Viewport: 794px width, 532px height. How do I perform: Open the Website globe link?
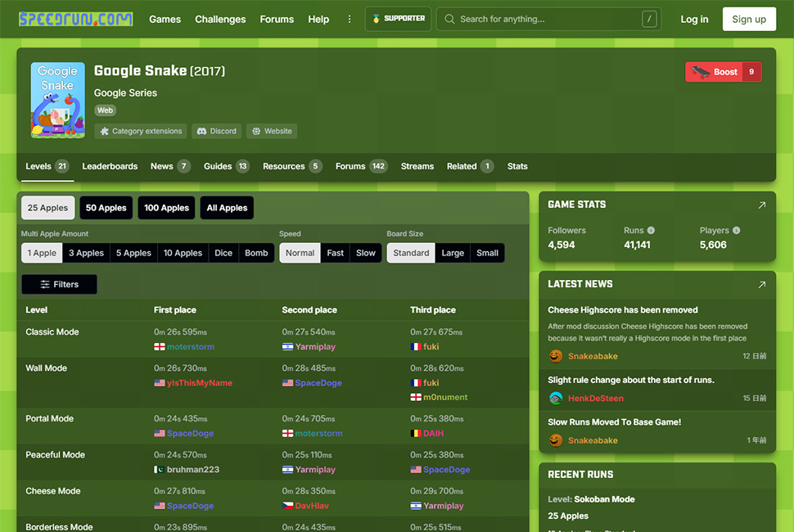point(256,131)
